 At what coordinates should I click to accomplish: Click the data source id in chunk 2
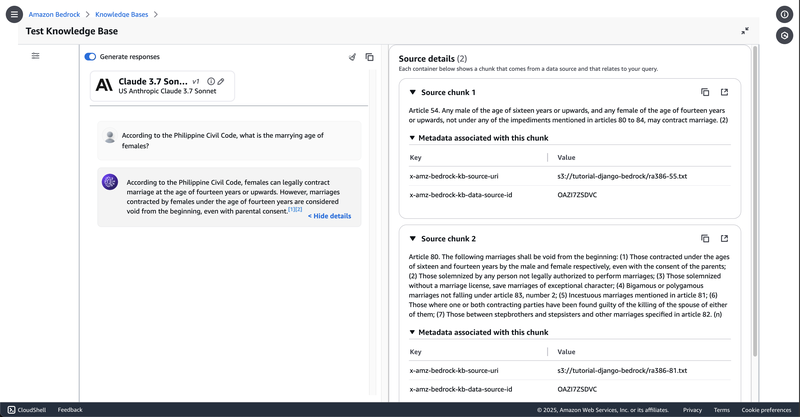click(577, 389)
